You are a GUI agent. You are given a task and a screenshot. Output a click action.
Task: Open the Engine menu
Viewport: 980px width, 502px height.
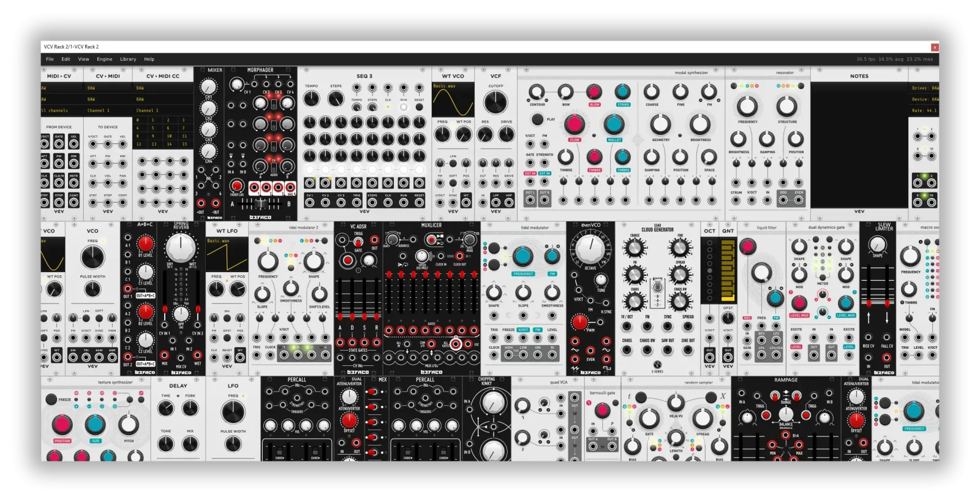coord(104,59)
